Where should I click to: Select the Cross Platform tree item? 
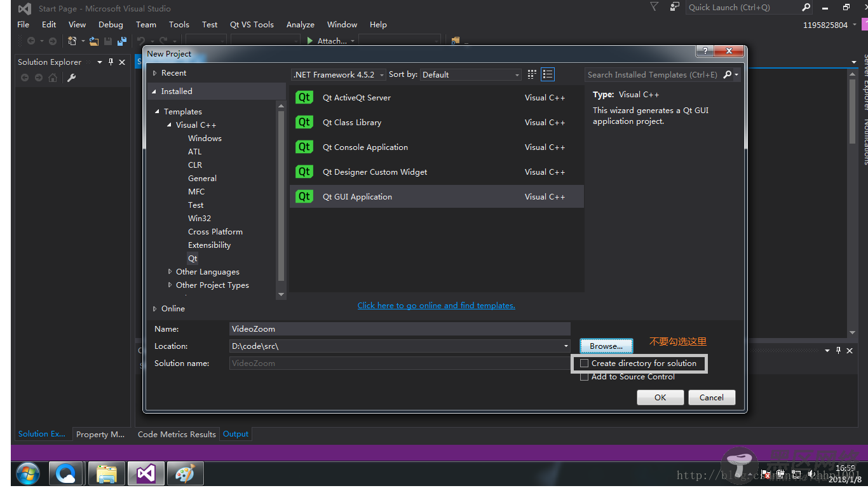click(x=215, y=231)
